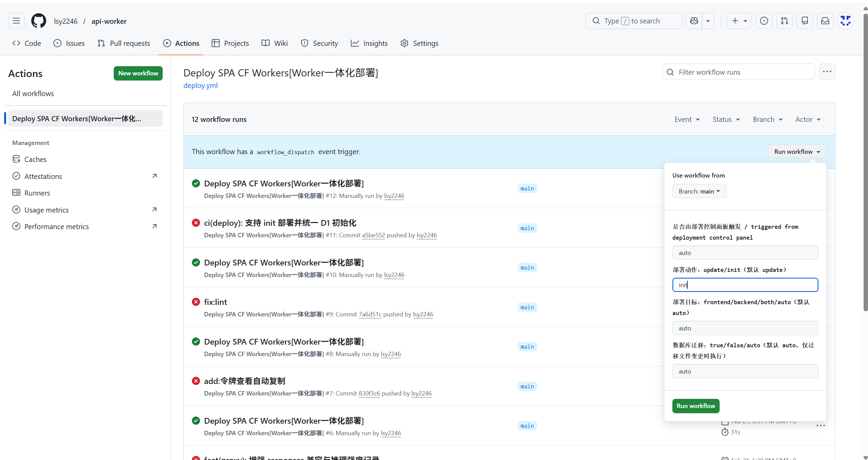Expand the Actor filter dropdown
Image resolution: width=868 pixels, height=460 pixels.
[x=808, y=119]
